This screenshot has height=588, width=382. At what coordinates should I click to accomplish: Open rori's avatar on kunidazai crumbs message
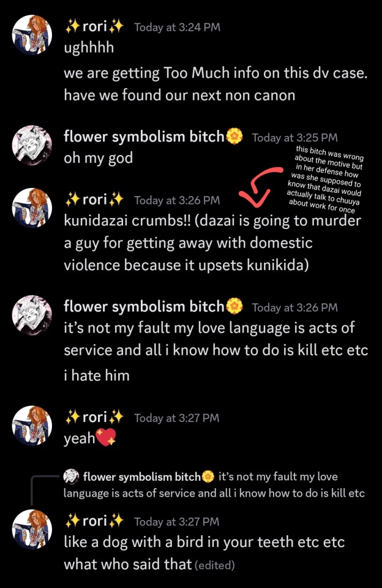pyautogui.click(x=32, y=208)
